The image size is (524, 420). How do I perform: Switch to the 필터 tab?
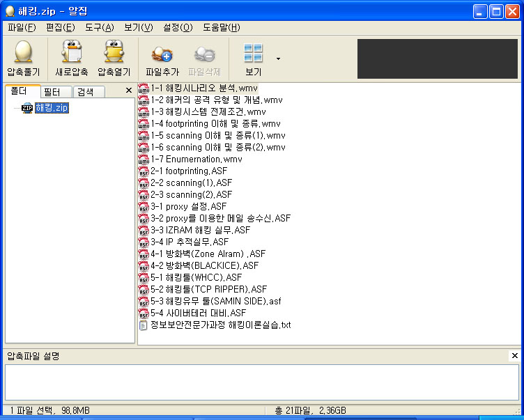[x=56, y=92]
